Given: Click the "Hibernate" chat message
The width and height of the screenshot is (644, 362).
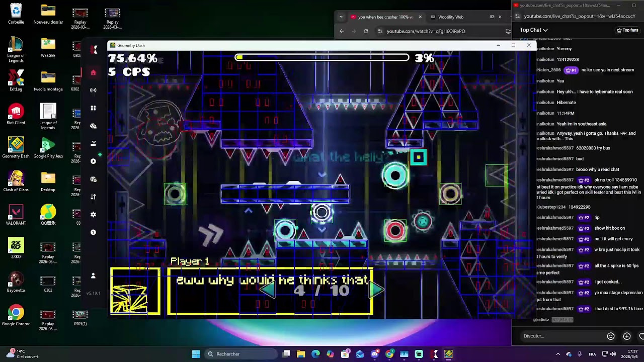Looking at the screenshot, I should pos(566,102).
